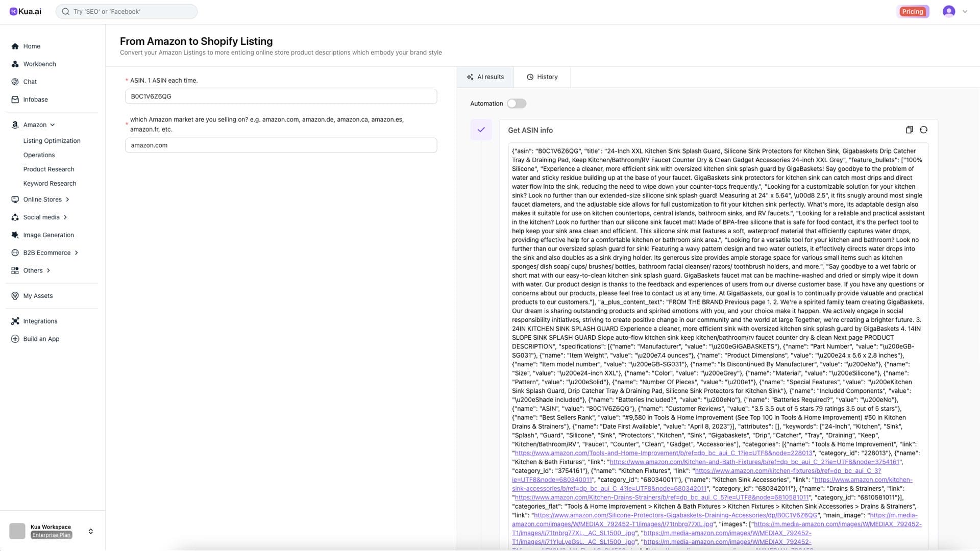This screenshot has height=551, width=980.
Task: Open My Assets page
Action: pos(38,296)
